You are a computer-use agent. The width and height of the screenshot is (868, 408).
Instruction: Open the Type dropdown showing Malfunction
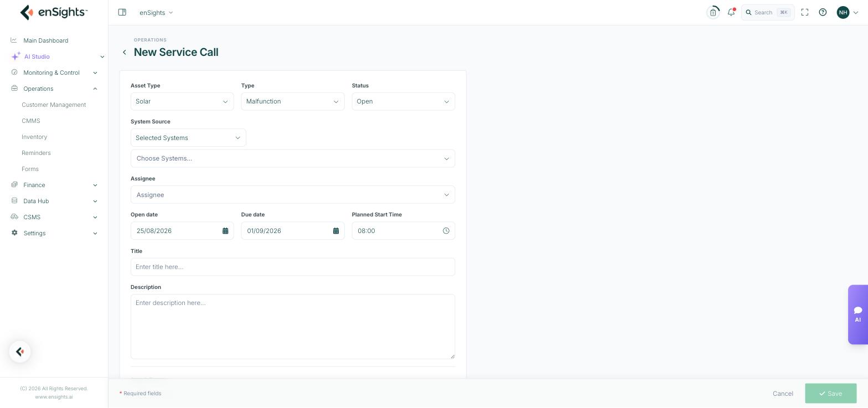tap(293, 101)
